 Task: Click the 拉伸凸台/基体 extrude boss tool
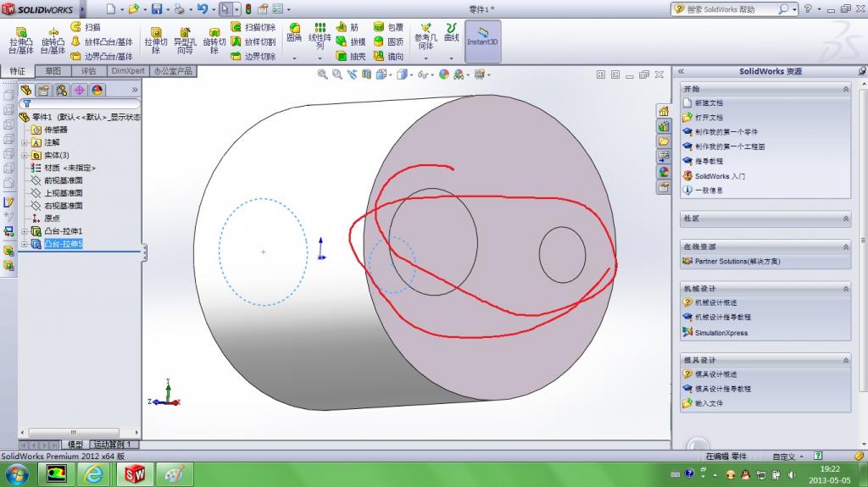pyautogui.click(x=21, y=41)
